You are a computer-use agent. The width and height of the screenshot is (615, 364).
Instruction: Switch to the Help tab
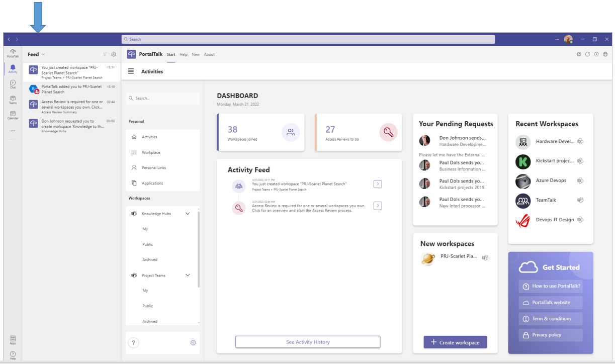(x=184, y=54)
